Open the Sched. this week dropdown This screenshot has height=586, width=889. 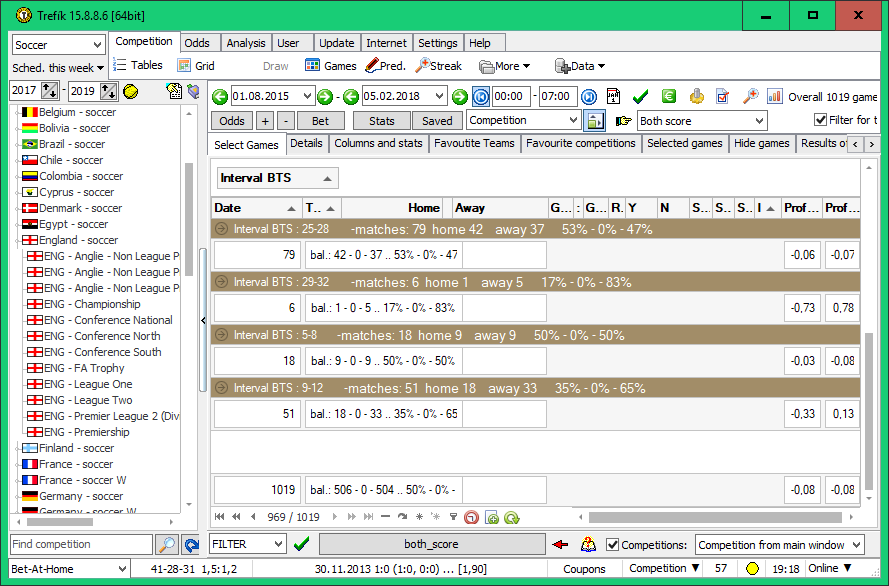pyautogui.click(x=58, y=68)
